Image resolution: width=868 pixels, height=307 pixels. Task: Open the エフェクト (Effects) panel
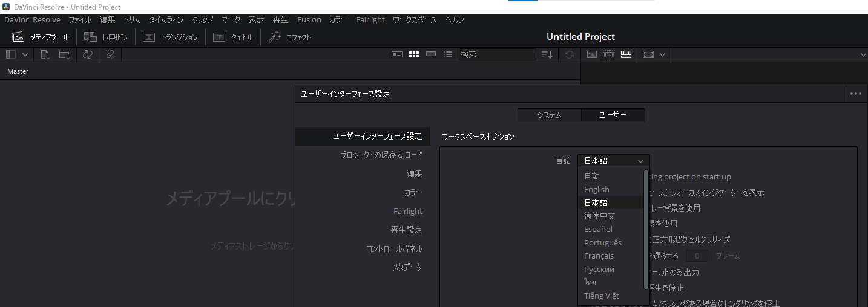click(x=290, y=37)
